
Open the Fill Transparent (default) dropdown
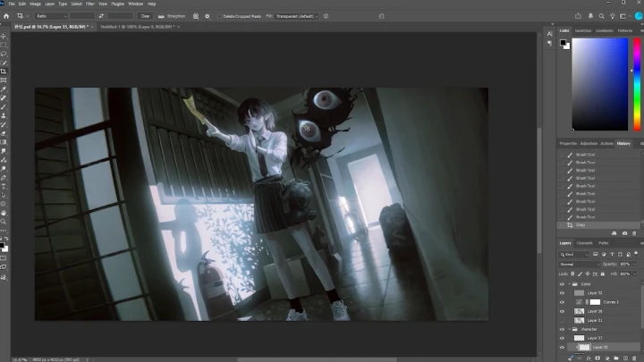coord(297,16)
